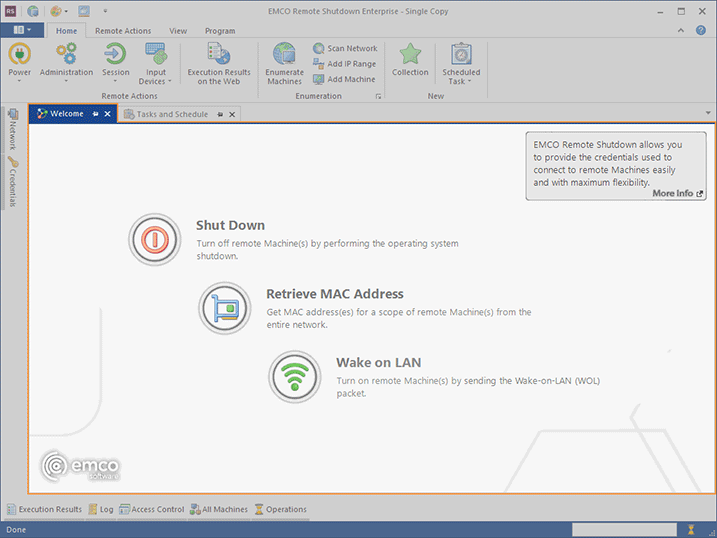The image size is (717, 538).
Task: Expand the Administration dropdown
Action: 66,66
